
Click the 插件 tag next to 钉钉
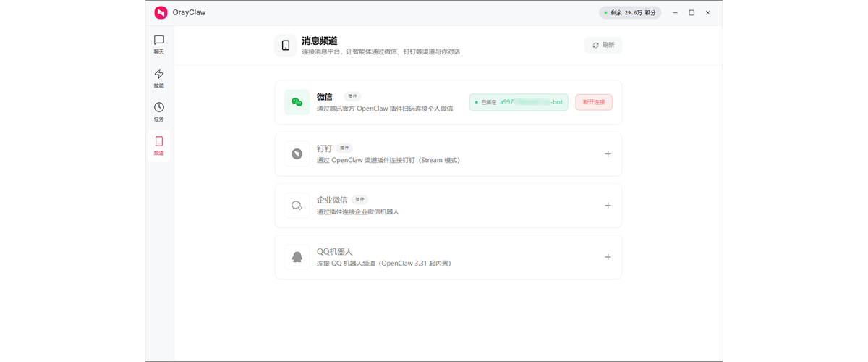point(344,148)
